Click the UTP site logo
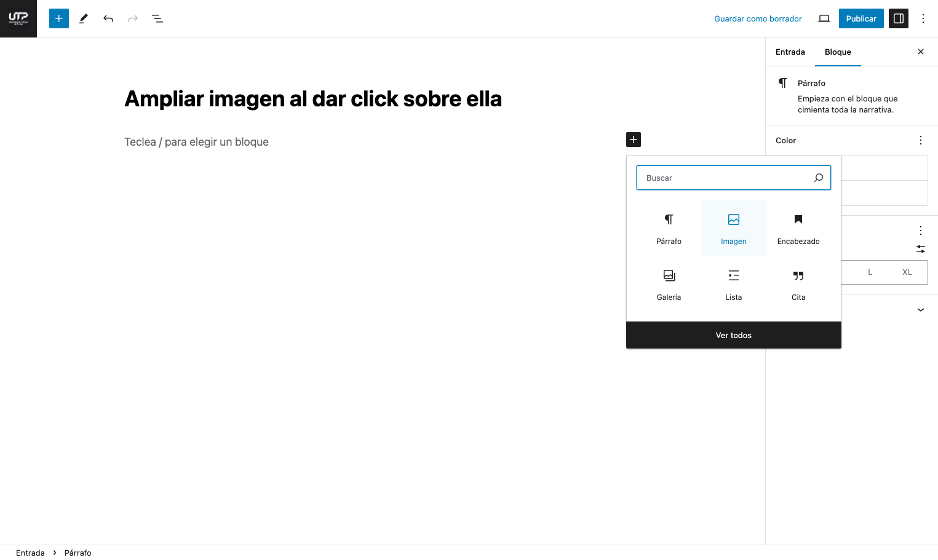The width and height of the screenshot is (938, 560). [x=18, y=18]
